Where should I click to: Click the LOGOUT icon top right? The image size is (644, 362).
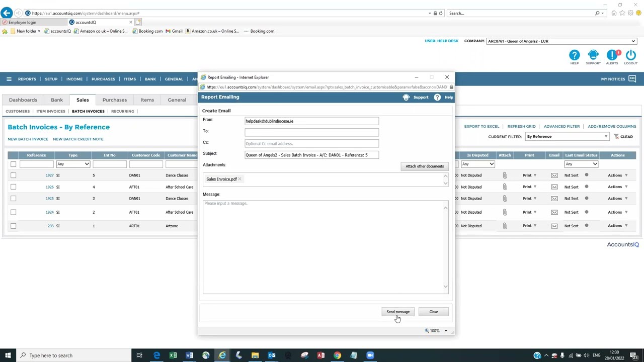pyautogui.click(x=630, y=55)
